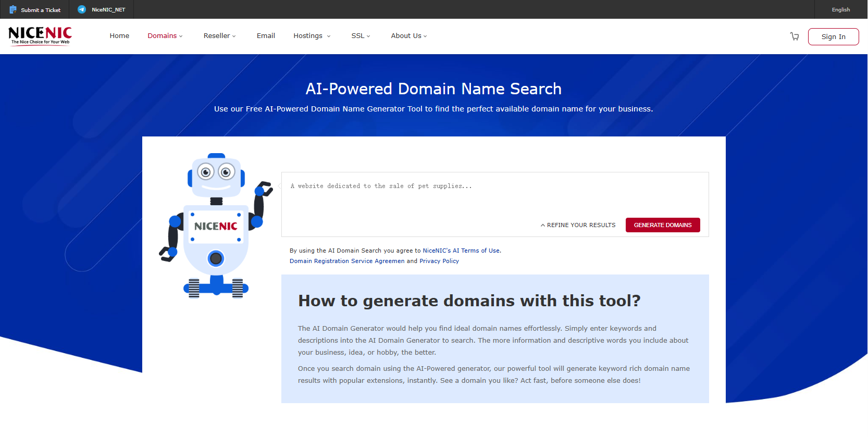Open the NiceNIC_NET Telegram link
This screenshot has height=437, width=868.
[108, 9]
